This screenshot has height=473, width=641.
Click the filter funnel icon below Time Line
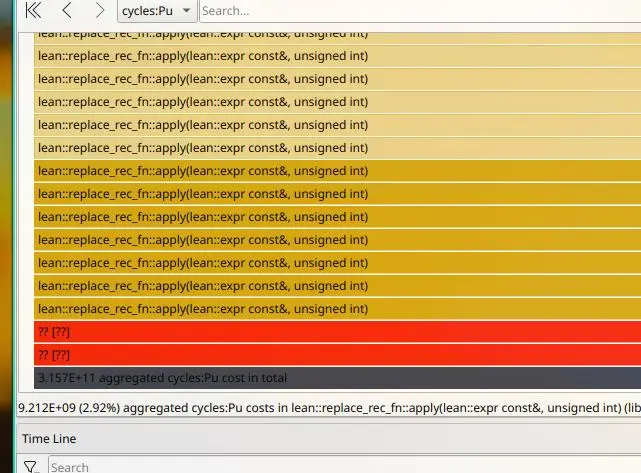tap(31, 466)
